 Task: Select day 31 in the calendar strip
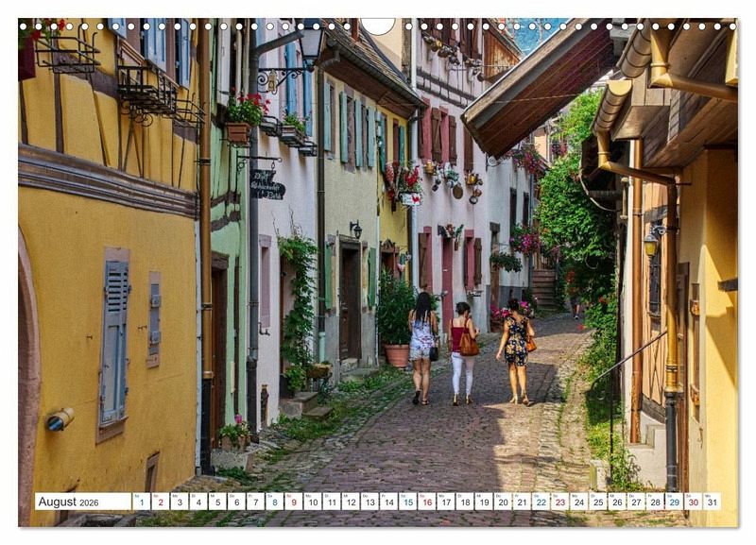713,502
